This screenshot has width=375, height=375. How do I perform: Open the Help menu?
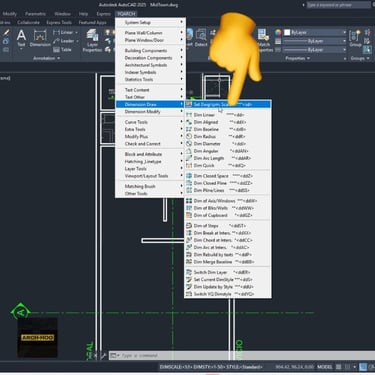tap(83, 14)
